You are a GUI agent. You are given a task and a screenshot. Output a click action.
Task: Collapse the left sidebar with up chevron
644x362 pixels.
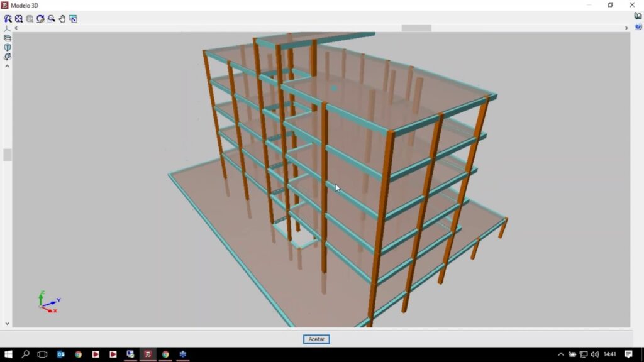(x=8, y=66)
